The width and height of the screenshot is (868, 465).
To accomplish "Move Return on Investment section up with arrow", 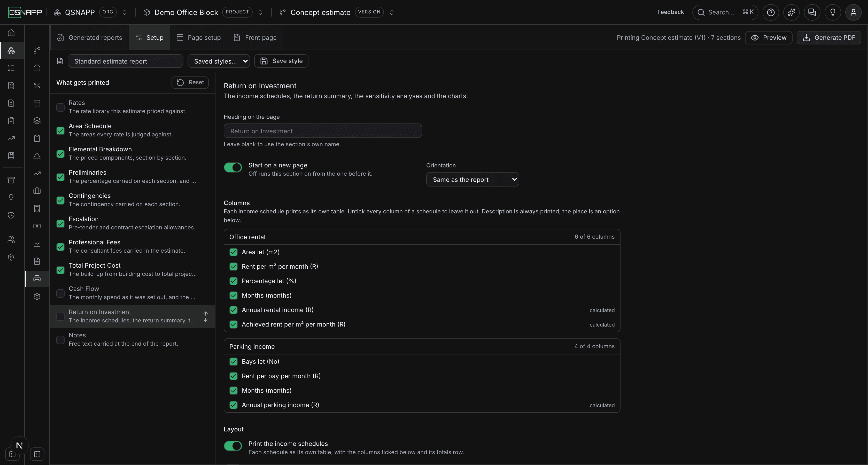I will coord(206,313).
